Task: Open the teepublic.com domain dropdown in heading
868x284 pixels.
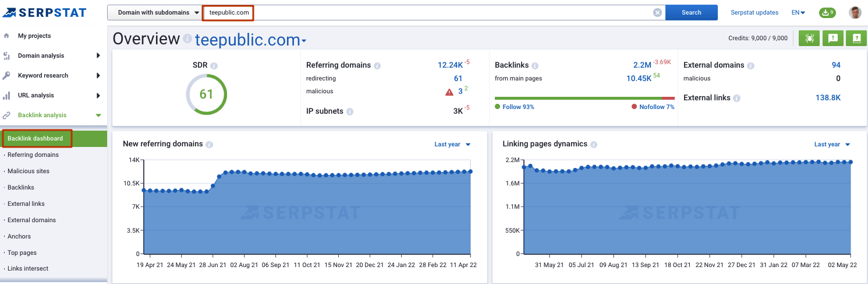Action: coord(250,40)
